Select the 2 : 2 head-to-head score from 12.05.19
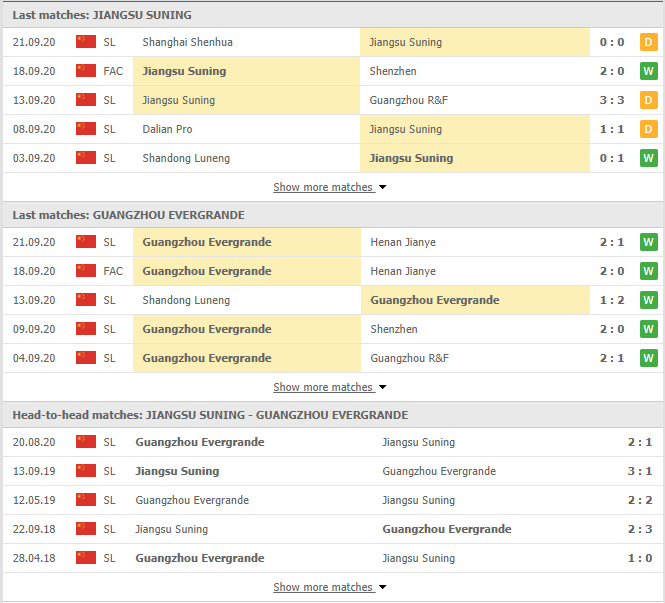This screenshot has height=603, width=665. pos(640,500)
